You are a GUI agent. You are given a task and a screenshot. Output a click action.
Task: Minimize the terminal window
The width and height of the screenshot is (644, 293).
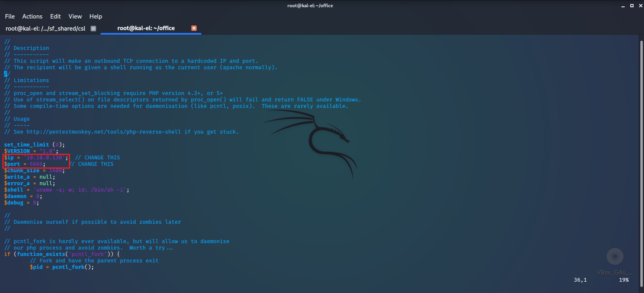[x=623, y=6]
